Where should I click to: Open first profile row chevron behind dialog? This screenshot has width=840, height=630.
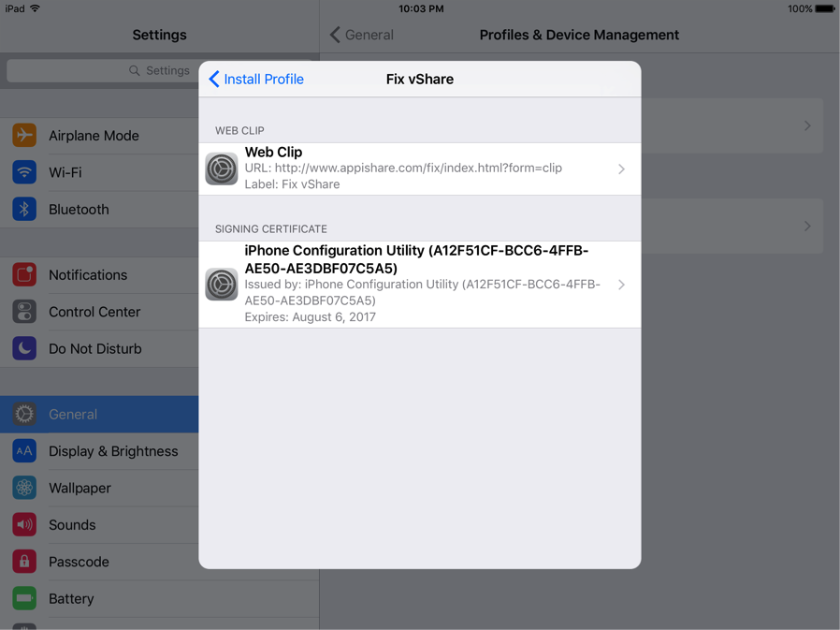pos(807,125)
